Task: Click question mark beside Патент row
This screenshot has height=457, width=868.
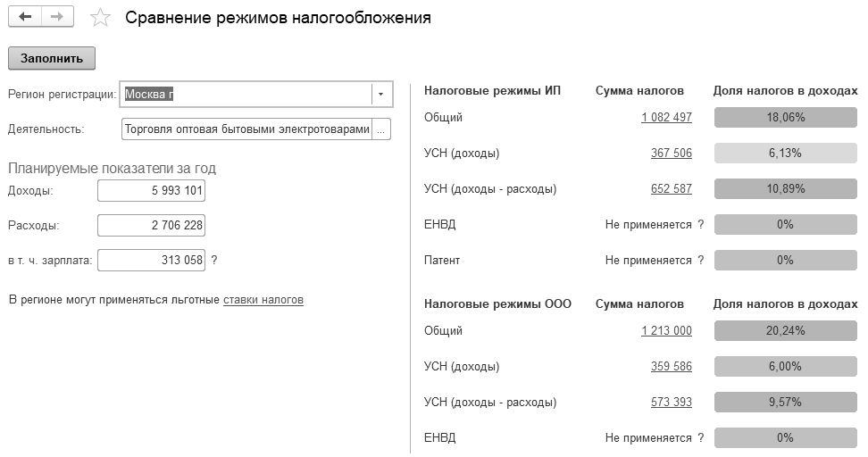Action: click(701, 261)
